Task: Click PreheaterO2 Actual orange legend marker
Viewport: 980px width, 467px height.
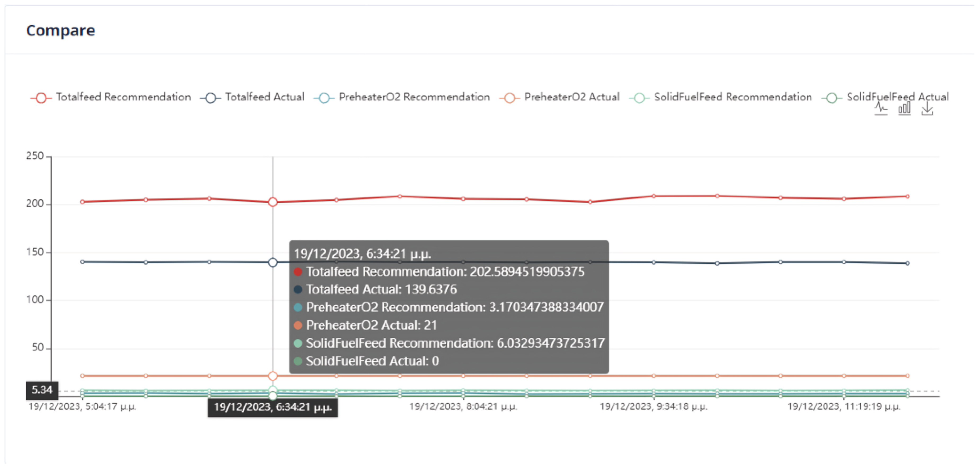Action: click(509, 98)
